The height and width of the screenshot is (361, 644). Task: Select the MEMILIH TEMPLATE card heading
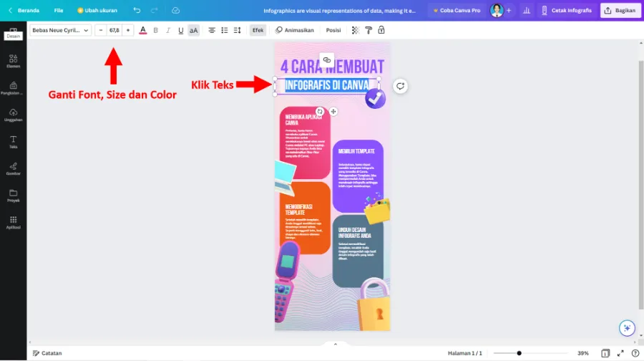click(x=356, y=151)
